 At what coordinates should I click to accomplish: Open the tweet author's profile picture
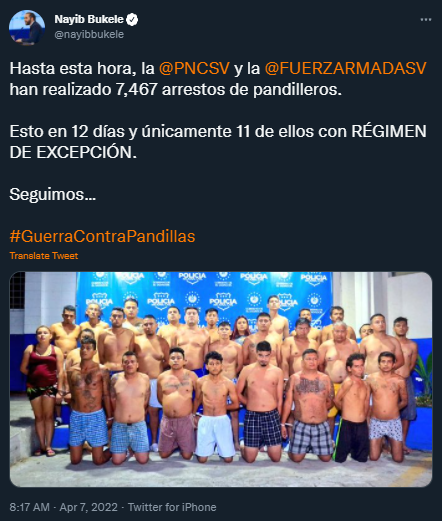27,27
